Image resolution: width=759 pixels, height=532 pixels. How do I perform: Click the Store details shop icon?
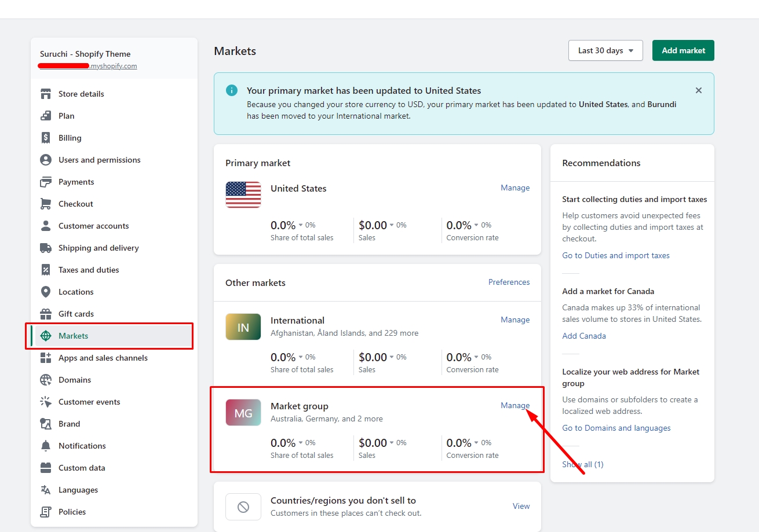coord(46,94)
